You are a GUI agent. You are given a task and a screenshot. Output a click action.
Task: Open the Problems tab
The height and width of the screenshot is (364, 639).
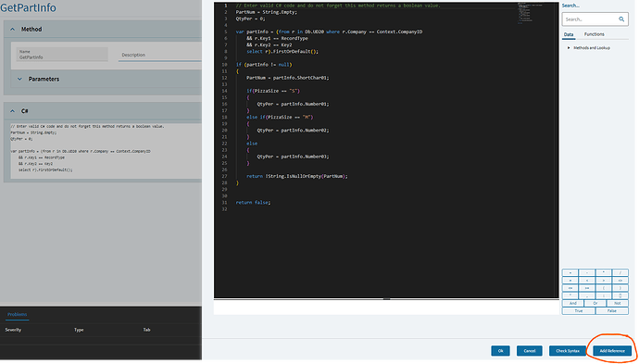click(x=17, y=314)
